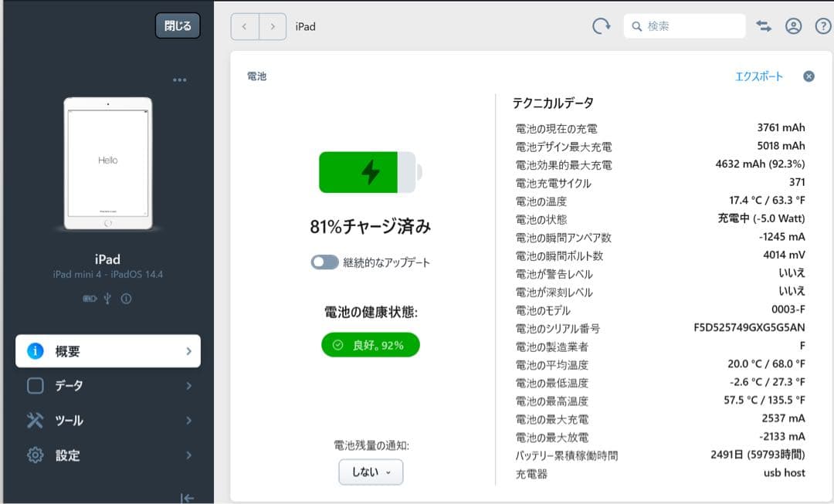Click the 57.5 °C / 135.5 °F value
This screenshot has height=504, width=834.
tap(764, 401)
